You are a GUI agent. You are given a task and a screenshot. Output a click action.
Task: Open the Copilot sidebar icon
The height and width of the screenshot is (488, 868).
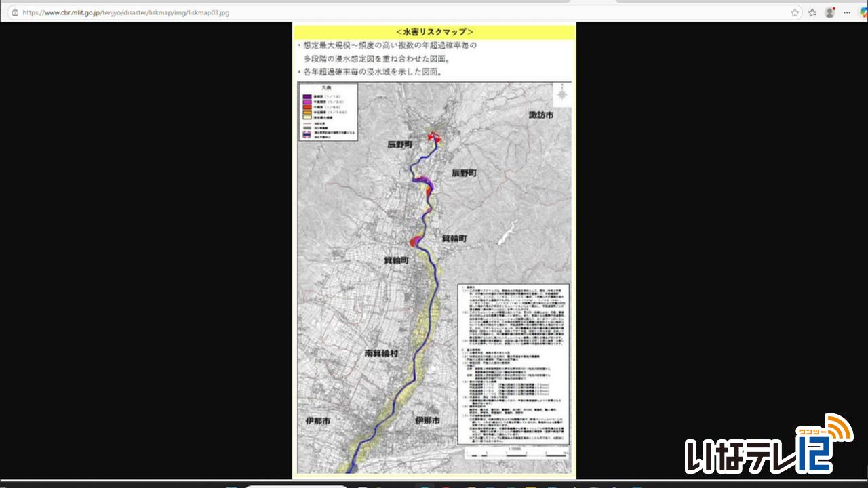click(863, 12)
